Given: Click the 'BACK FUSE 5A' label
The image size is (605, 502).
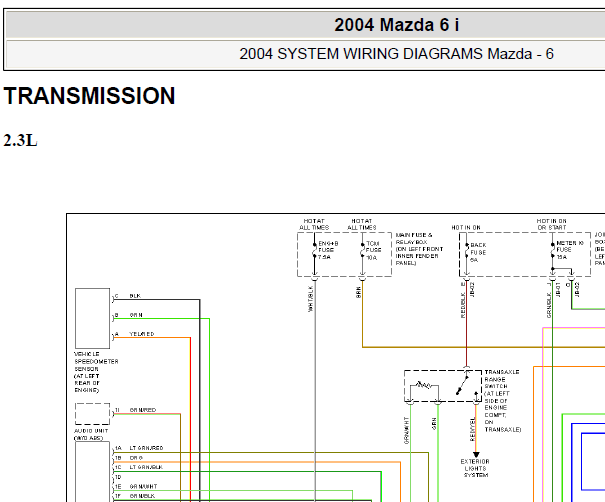Looking at the screenshot, I should click(478, 252).
